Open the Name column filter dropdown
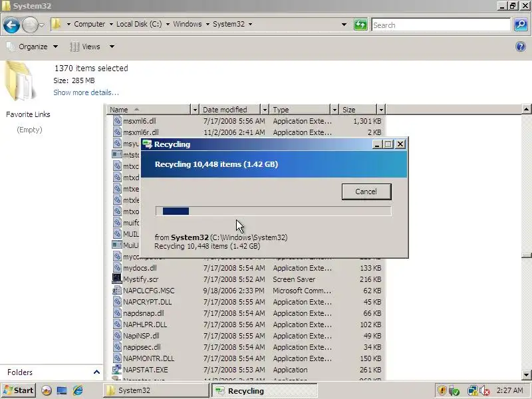532x399 pixels. point(195,110)
